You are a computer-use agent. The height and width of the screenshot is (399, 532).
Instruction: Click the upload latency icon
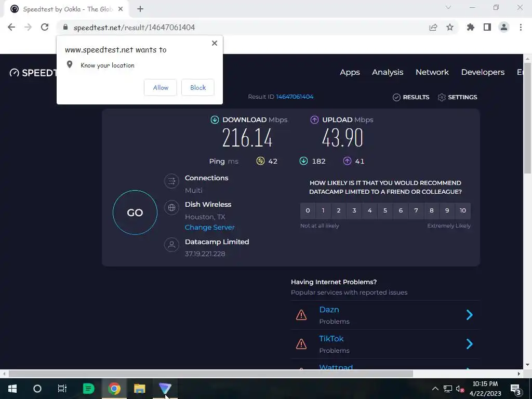click(347, 161)
